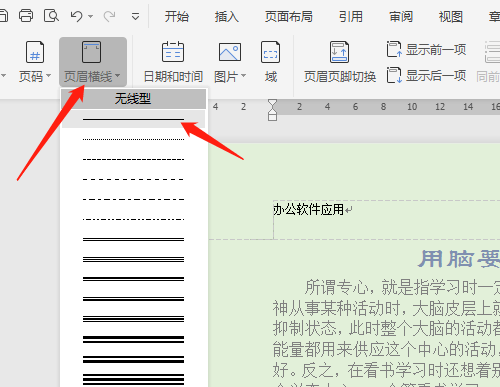This screenshot has width=500, height=387.
Task: Choose the double line style
Action: pos(133,239)
